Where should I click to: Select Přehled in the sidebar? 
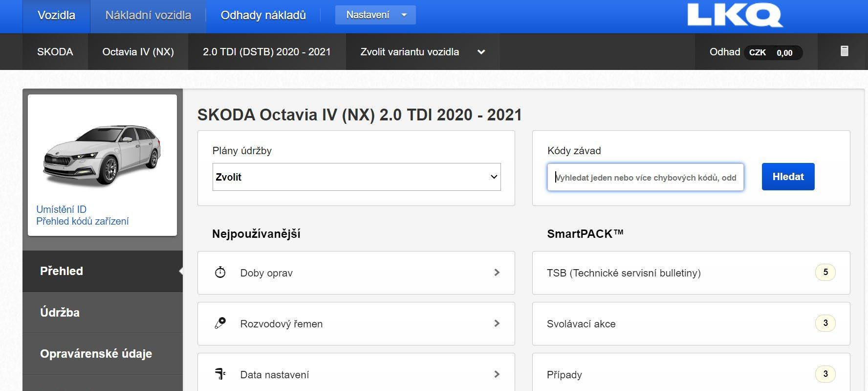pyautogui.click(x=103, y=271)
